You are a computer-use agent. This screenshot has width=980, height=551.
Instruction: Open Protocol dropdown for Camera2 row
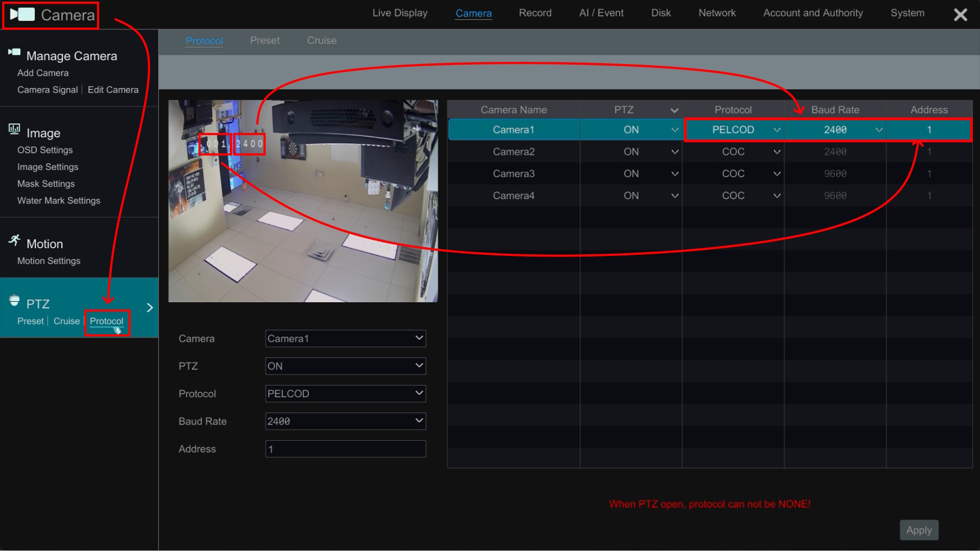[x=776, y=152]
